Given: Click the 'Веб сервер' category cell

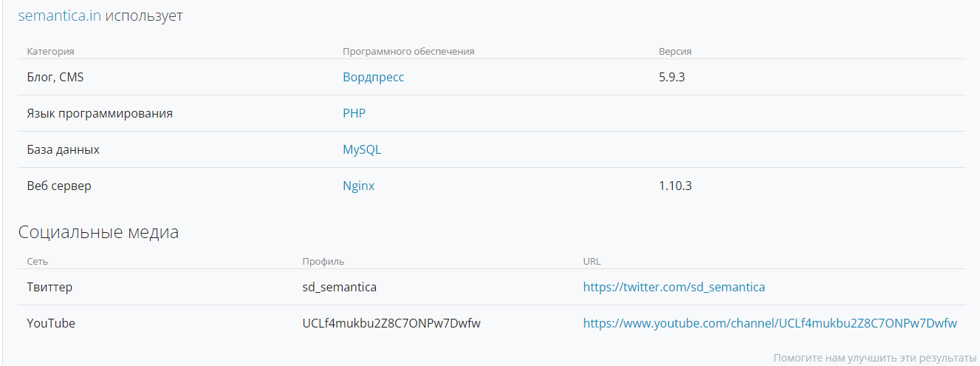Looking at the screenshot, I should point(59,186).
